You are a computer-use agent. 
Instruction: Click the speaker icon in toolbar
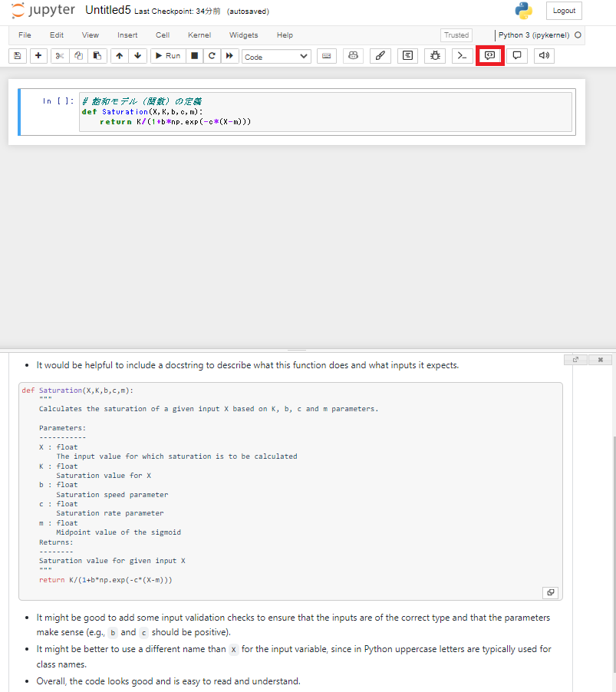tap(544, 56)
